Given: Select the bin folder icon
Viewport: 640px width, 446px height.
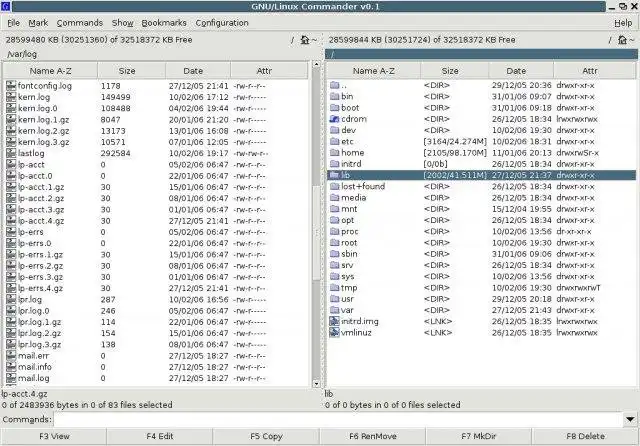Looking at the screenshot, I should pyautogui.click(x=334, y=96).
